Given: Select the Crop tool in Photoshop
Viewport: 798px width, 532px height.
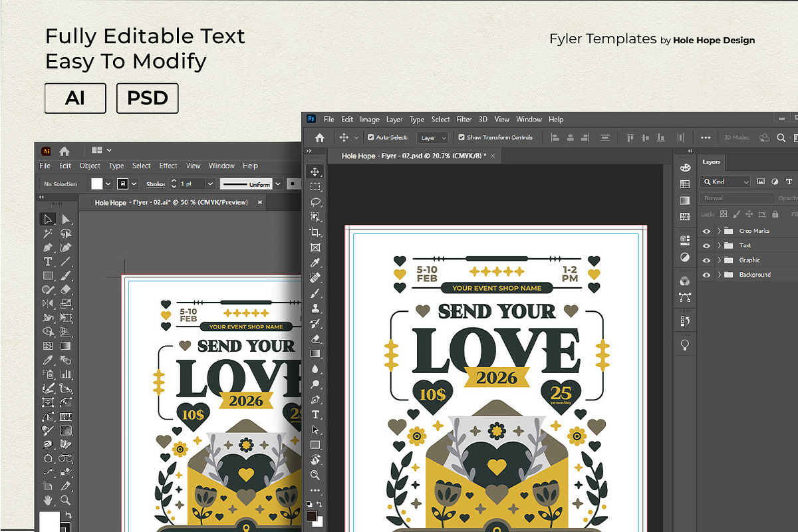Looking at the screenshot, I should pos(316,232).
